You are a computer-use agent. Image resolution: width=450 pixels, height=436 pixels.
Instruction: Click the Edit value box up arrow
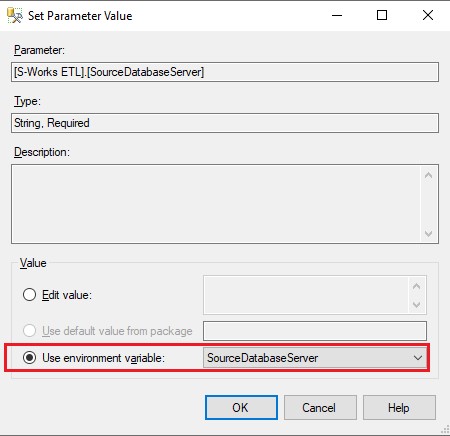[x=416, y=286]
